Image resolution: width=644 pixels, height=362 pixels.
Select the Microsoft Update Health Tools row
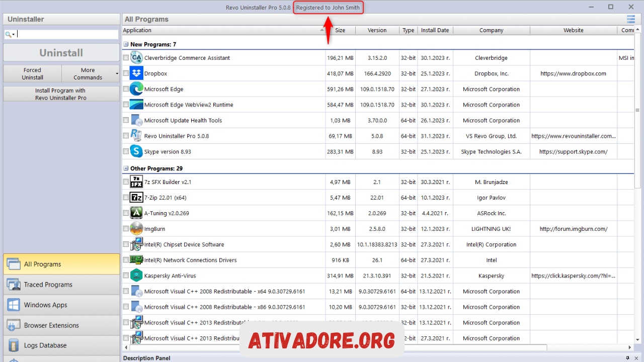(378, 120)
